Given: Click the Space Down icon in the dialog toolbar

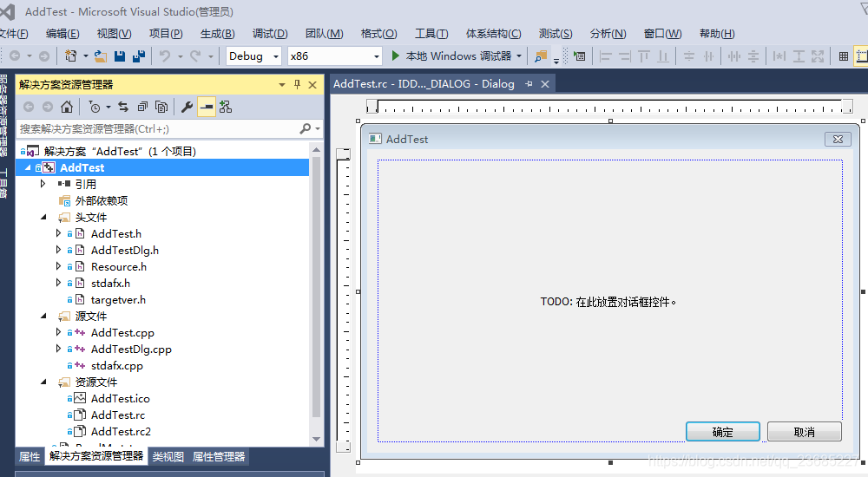Looking at the screenshot, I should click(x=753, y=56).
